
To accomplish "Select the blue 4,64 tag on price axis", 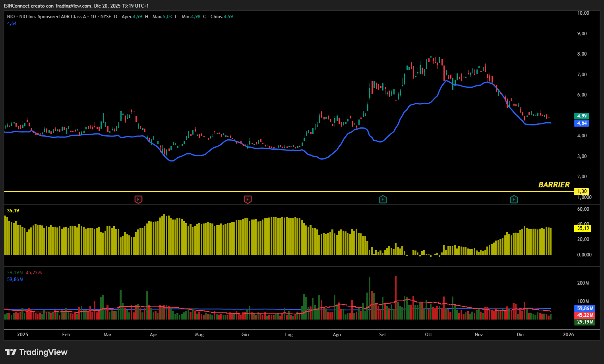I will [582, 123].
